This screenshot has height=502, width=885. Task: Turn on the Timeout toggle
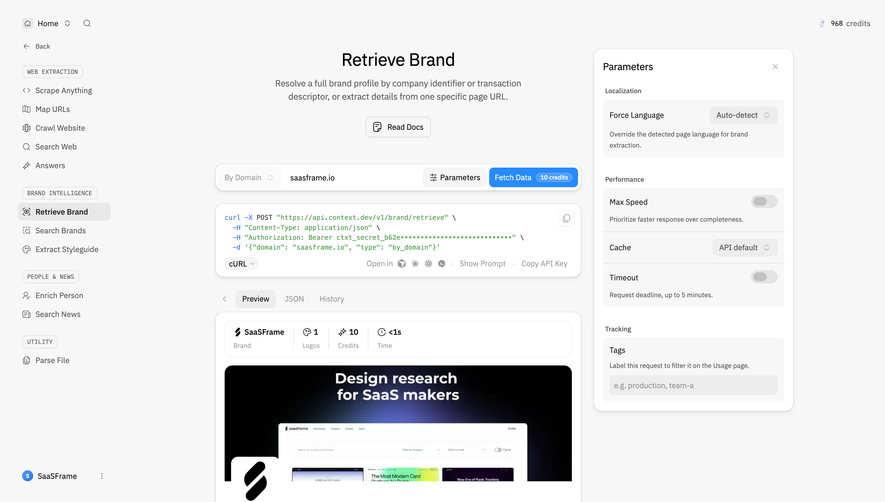(x=764, y=277)
